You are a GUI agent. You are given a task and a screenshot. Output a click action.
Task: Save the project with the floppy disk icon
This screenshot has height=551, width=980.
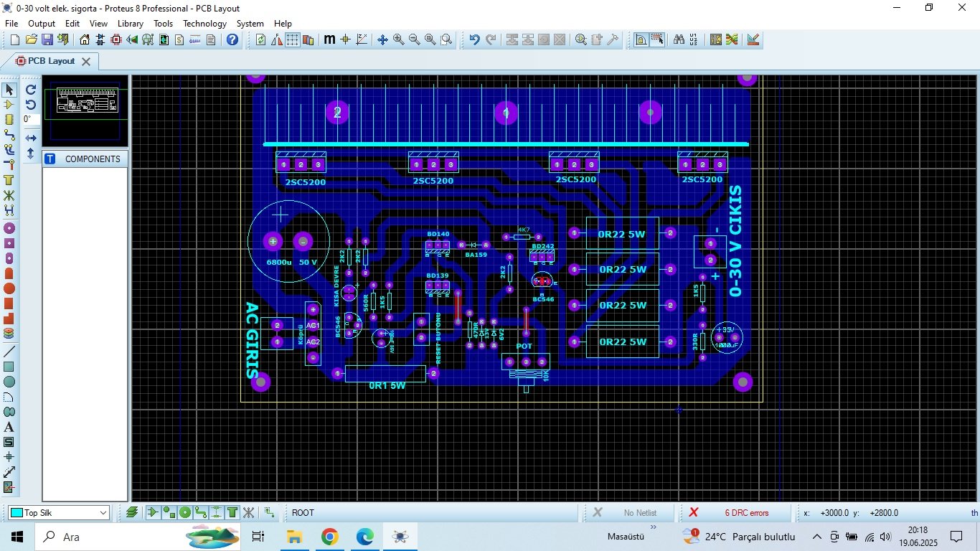coord(47,39)
